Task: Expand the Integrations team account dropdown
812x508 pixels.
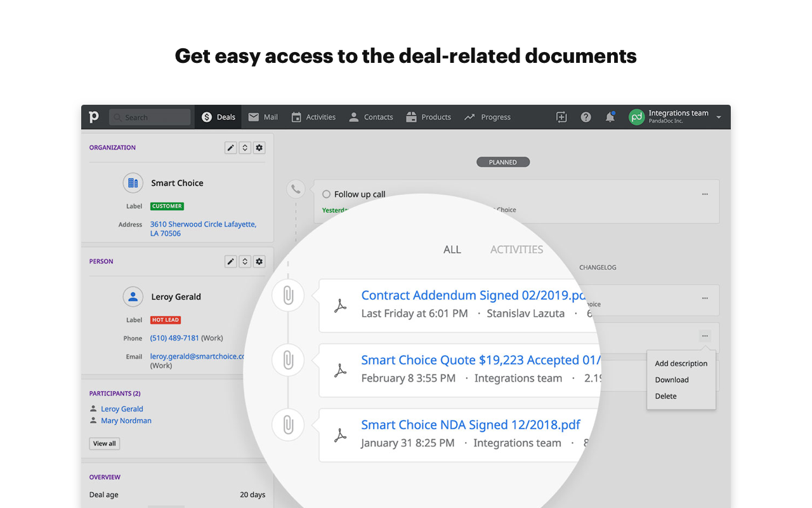Action: (x=719, y=117)
